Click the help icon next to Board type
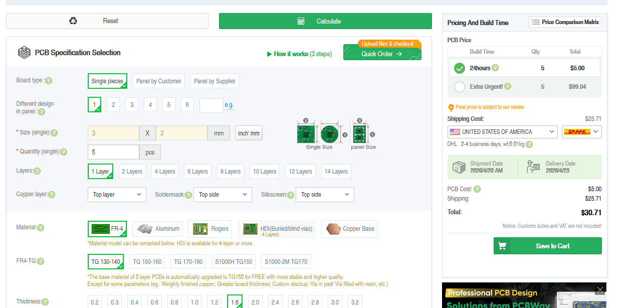This screenshot has height=308, width=644. click(x=49, y=81)
